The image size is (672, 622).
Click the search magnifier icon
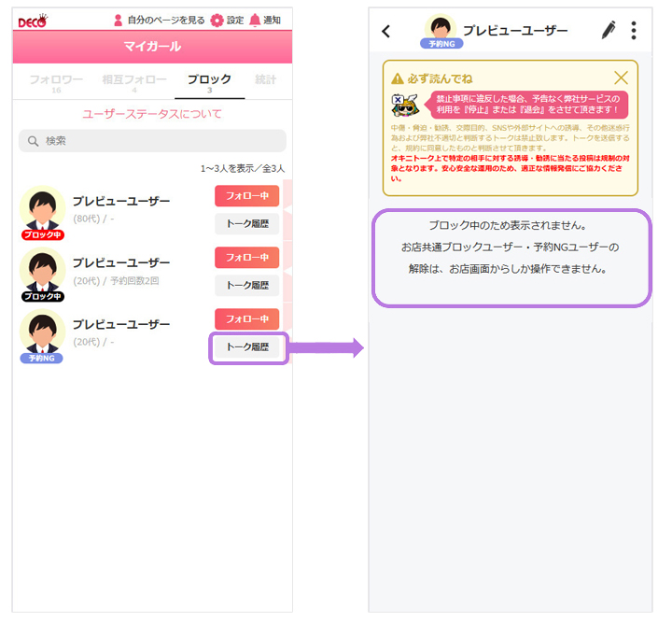(33, 141)
